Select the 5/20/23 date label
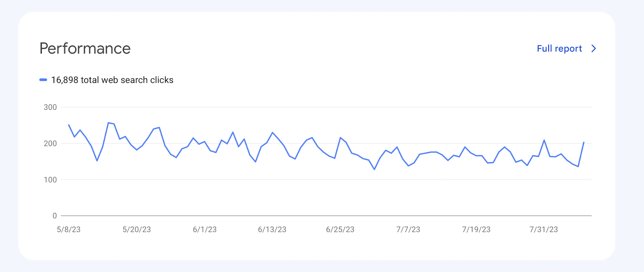The image size is (644, 272). tap(137, 229)
